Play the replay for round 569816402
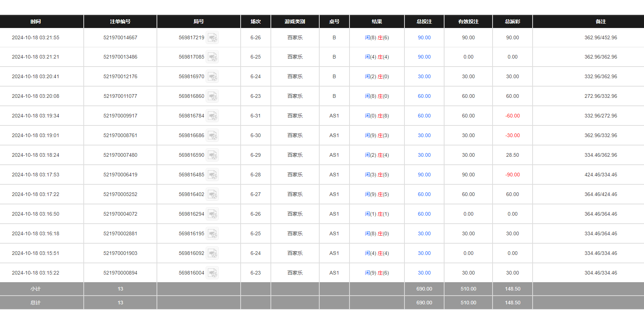This screenshot has width=644, height=316. coord(212,195)
